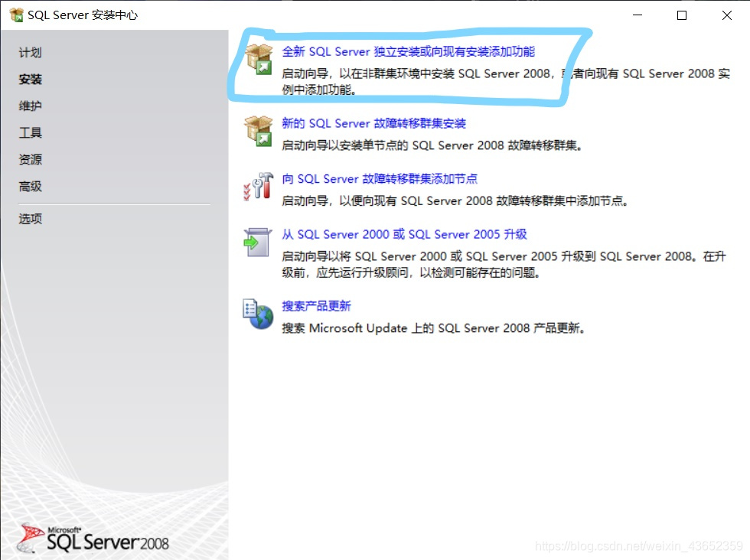The height and width of the screenshot is (560, 750).
Task: Click the upgrade from SQL Server 2000 icon
Action: 258,242
